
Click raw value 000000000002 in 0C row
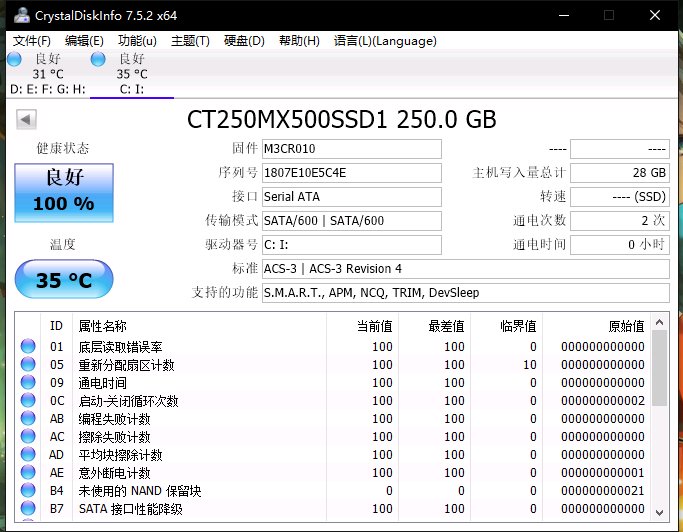point(603,401)
